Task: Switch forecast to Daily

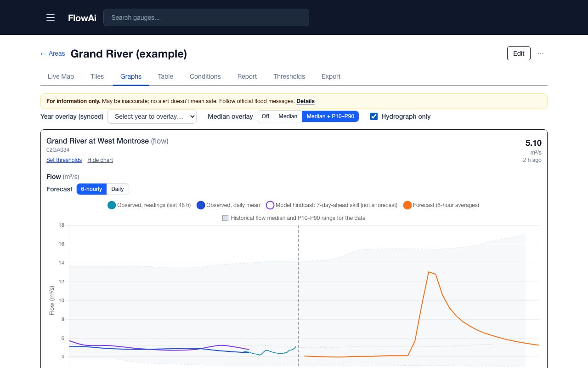Action: click(x=118, y=189)
